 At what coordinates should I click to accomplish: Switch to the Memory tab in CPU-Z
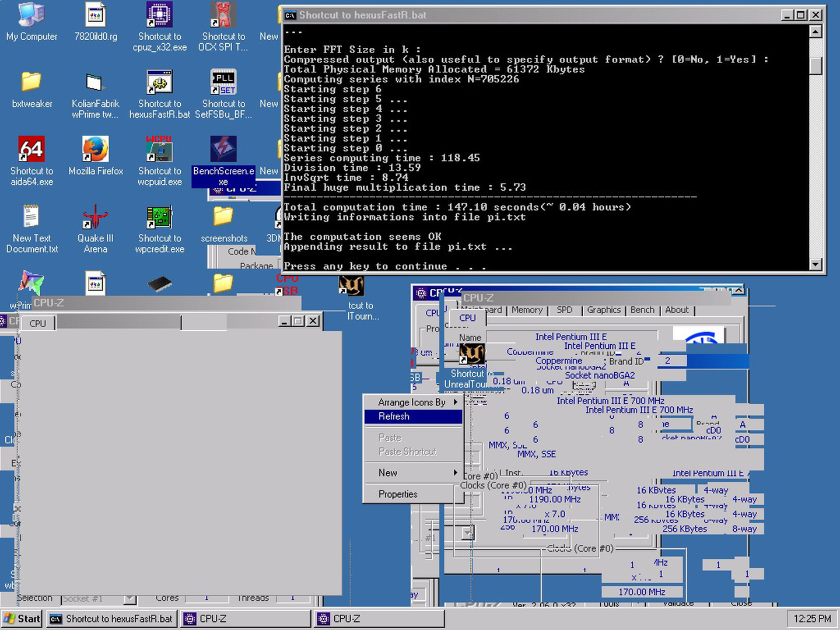pyautogui.click(x=527, y=310)
